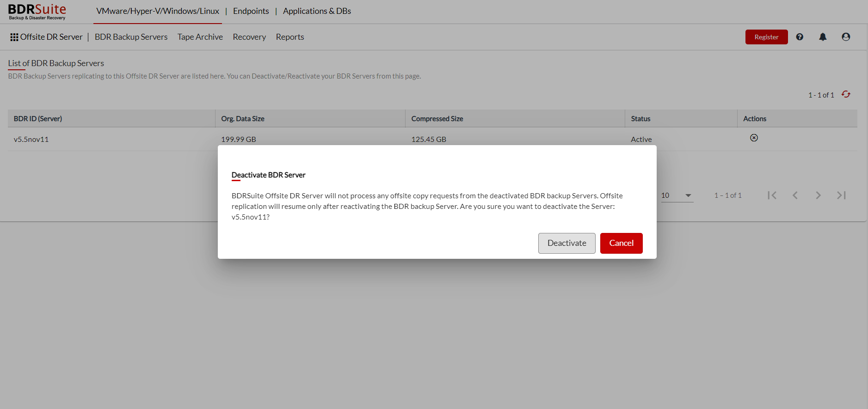
Task: Go to the first page icon
Action: [772, 195]
